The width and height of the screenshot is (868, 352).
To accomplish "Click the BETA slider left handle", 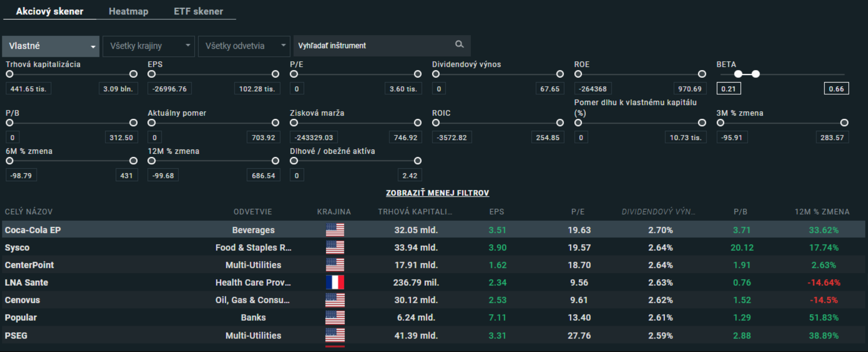I will (738, 74).
